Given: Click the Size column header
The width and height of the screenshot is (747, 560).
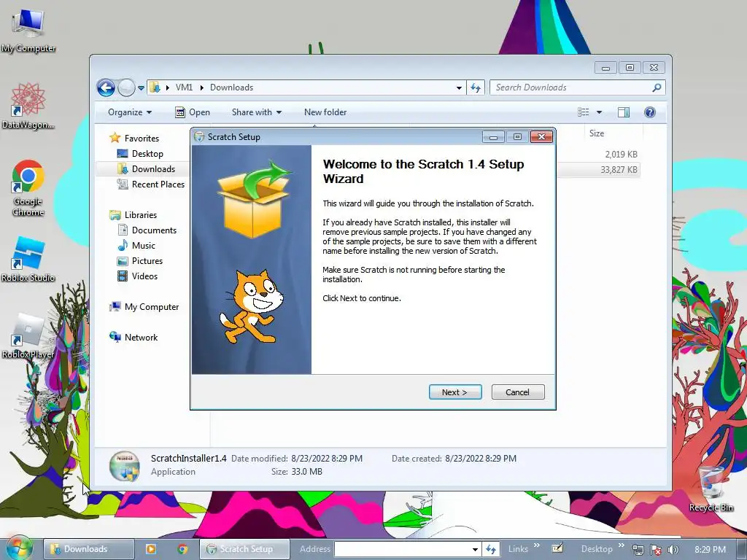Looking at the screenshot, I should (597, 133).
